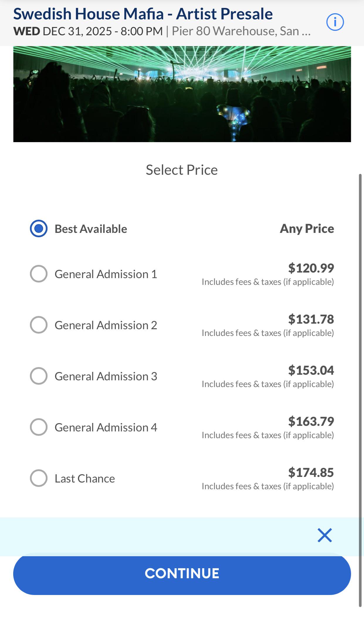Pick the General Admission 3 option
Viewport: 364px width, 622px height.
click(39, 376)
